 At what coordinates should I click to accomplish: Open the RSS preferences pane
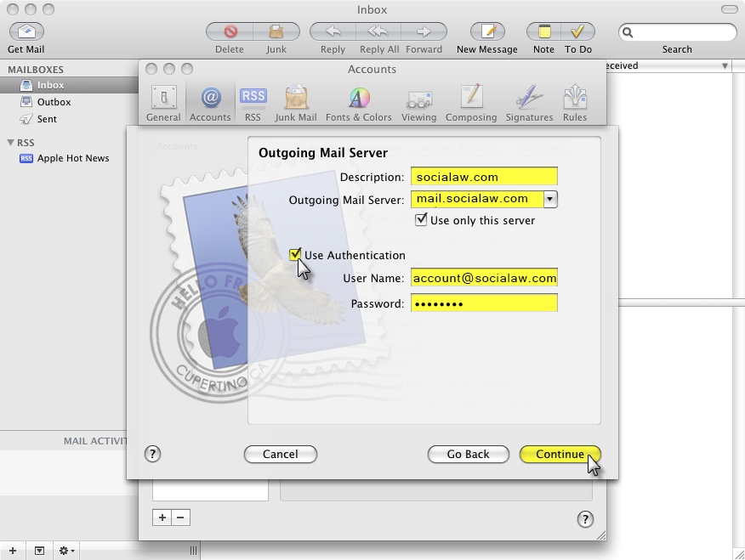click(253, 103)
